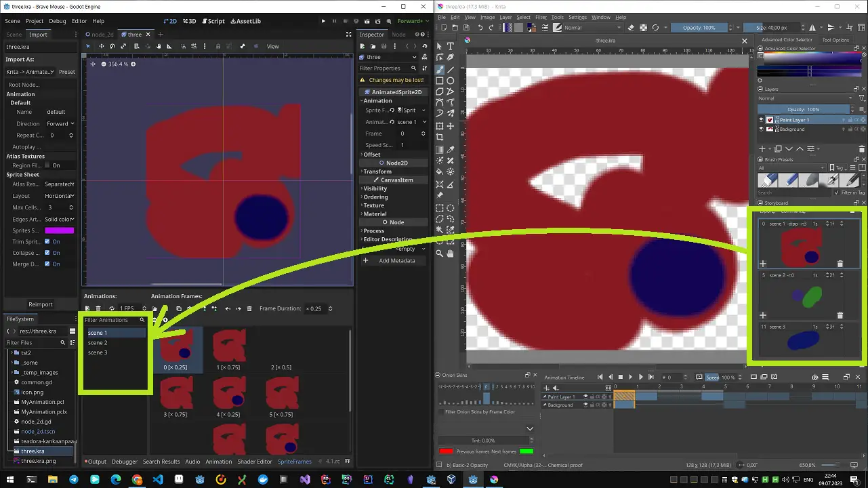Viewport: 868px width, 488px height.
Task: Select Krita's Zoom magnifier tool
Action: 440,253
